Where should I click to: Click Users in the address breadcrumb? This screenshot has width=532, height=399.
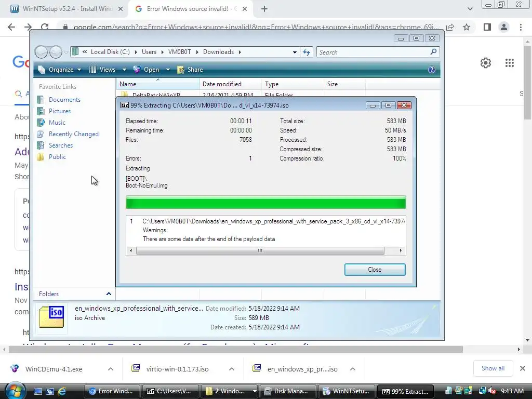coord(149,52)
